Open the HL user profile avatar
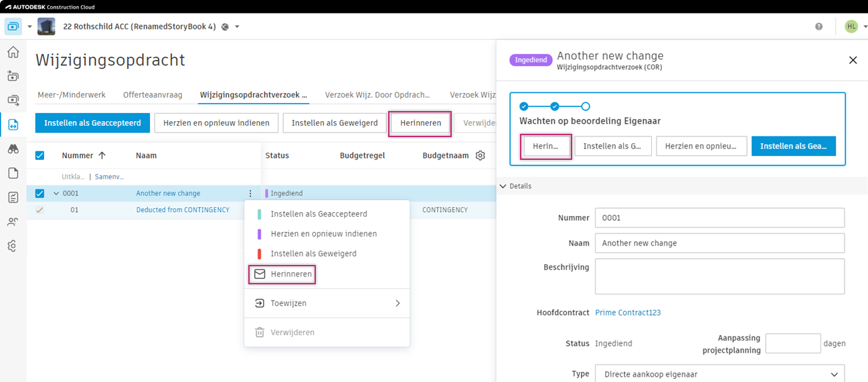868x382 pixels. 851,27
